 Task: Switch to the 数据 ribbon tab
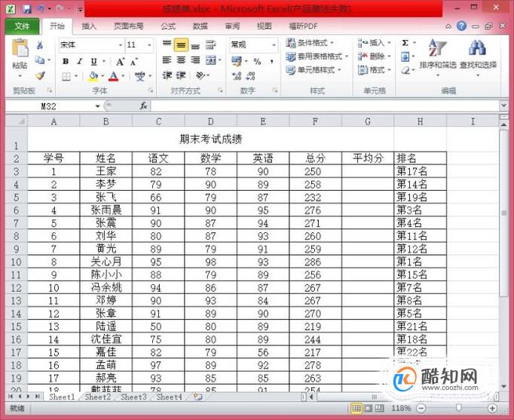(x=200, y=26)
